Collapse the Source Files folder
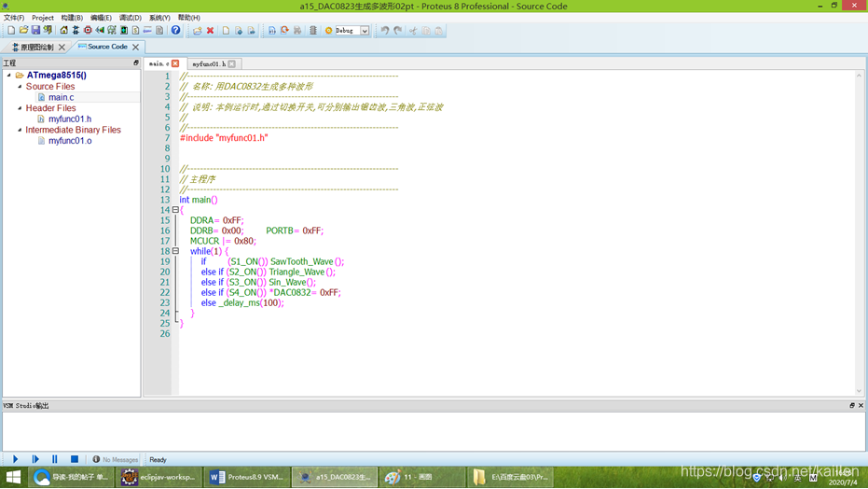The width and height of the screenshot is (868, 489). click(20, 87)
